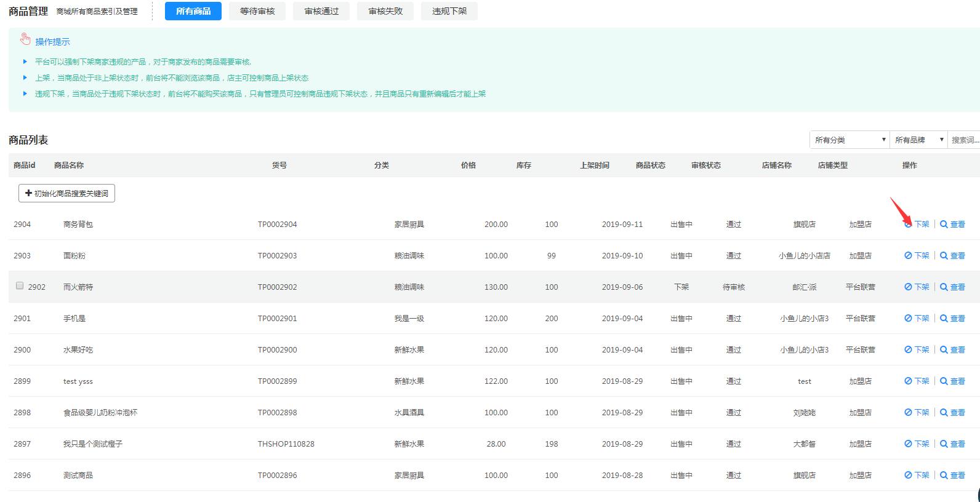Open the 违规下架 tab

(449, 11)
